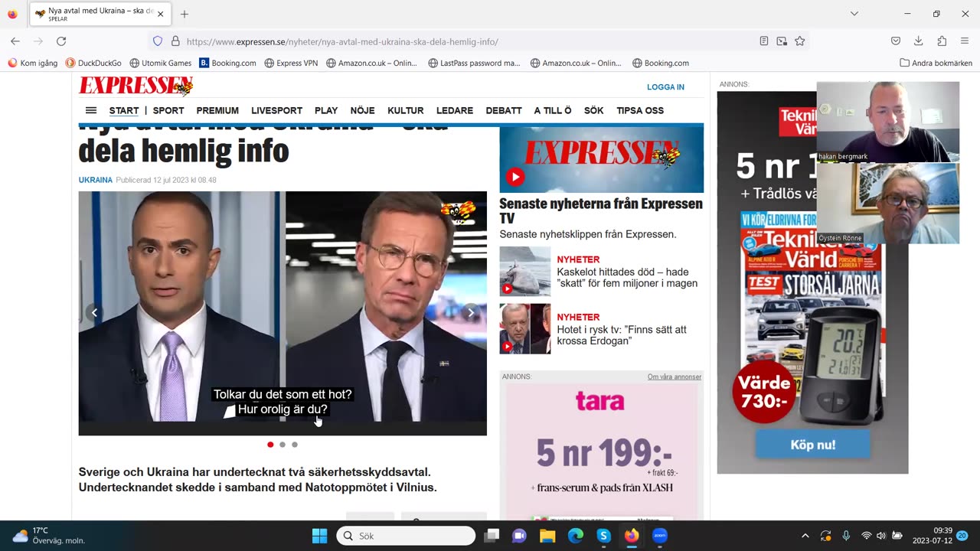Open Utomik Games bookmark
980x551 pixels.
click(x=161, y=63)
